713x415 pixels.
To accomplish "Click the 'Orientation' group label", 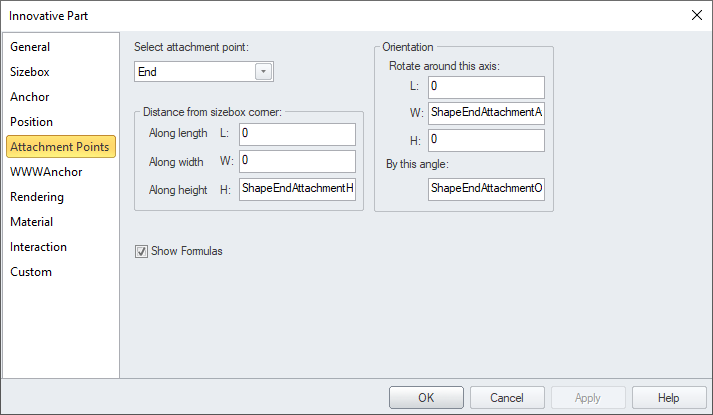I will click(x=407, y=47).
